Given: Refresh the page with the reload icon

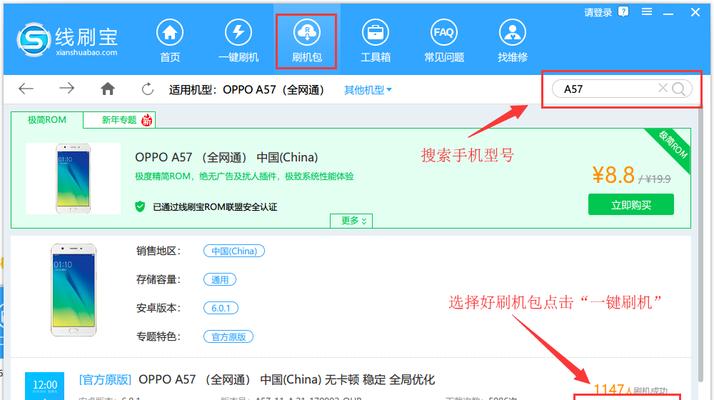Looking at the screenshot, I should (x=148, y=89).
